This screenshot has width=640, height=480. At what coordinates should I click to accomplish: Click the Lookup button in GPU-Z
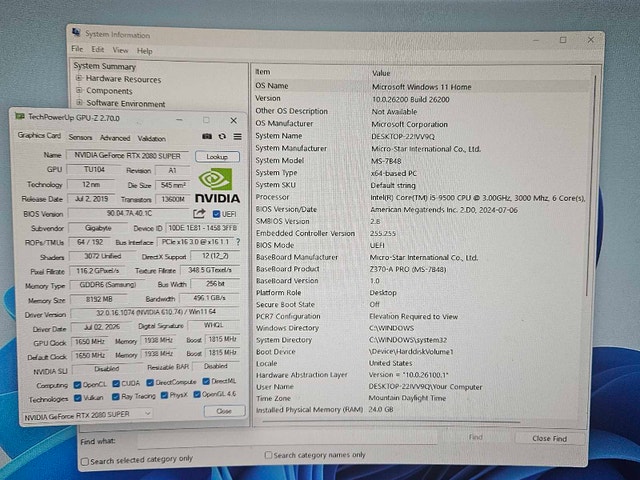click(217, 157)
